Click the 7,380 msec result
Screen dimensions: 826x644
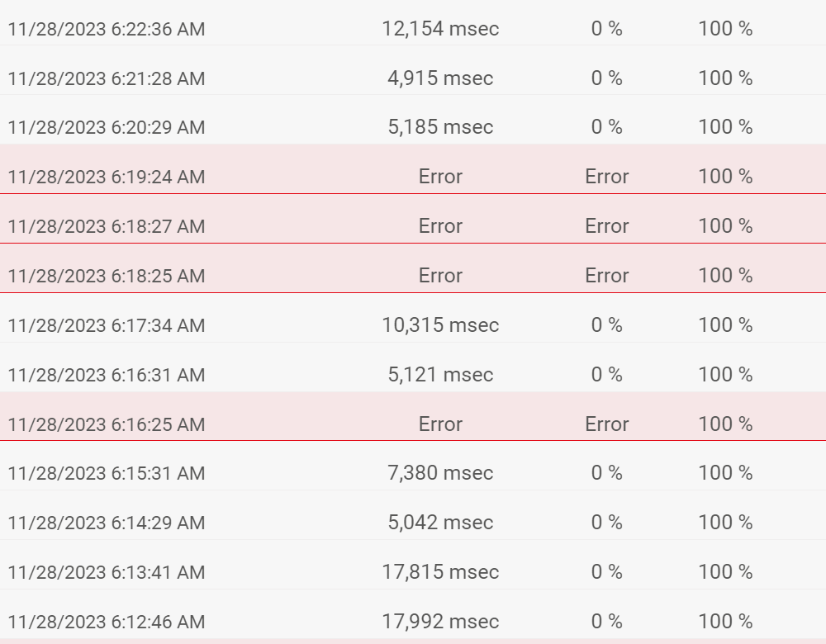click(440, 473)
